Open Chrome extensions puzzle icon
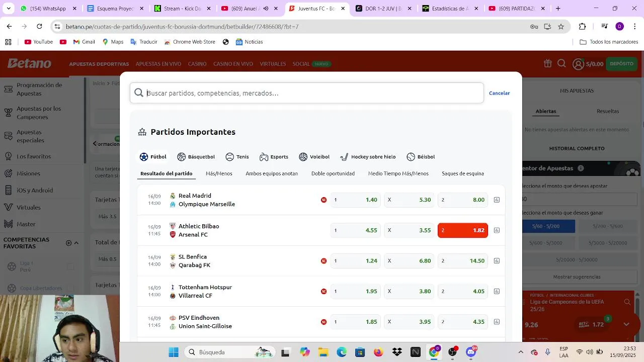 [583, 27]
